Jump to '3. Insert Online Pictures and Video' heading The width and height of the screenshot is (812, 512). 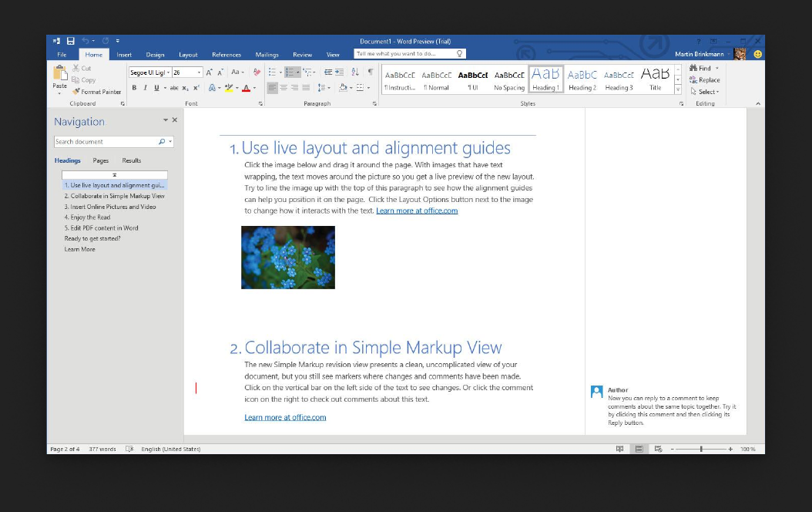110,206
